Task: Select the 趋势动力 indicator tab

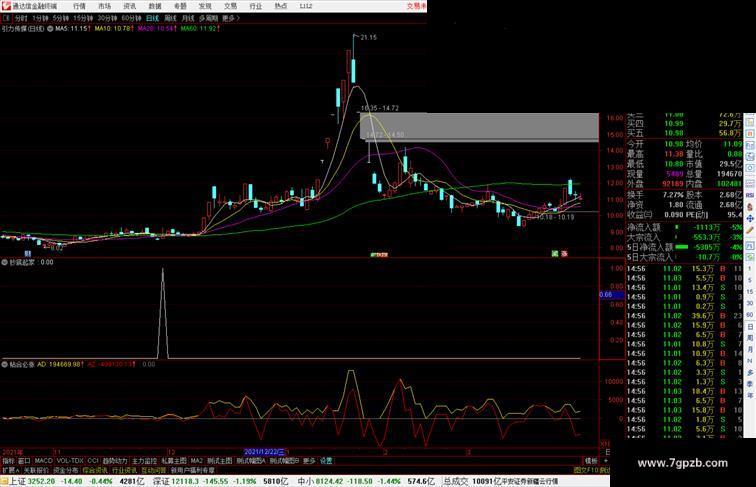Action: point(115,461)
